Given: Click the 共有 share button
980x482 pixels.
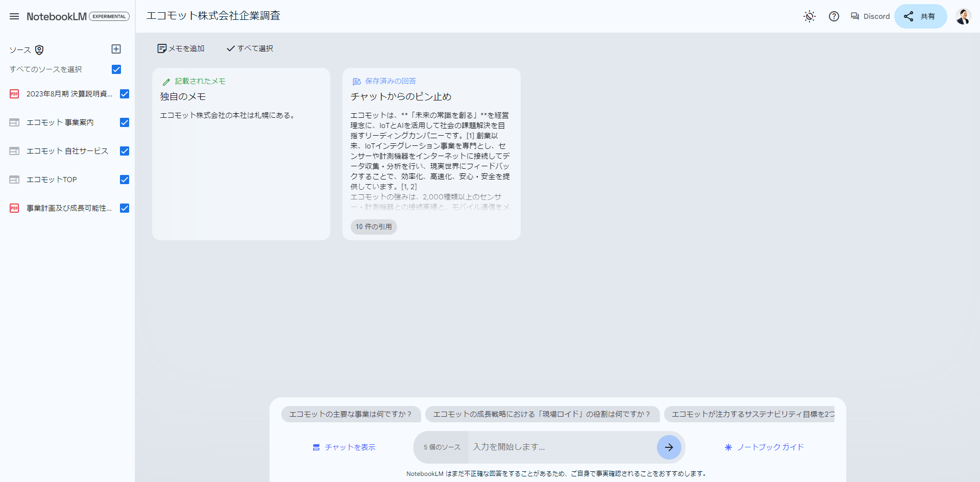Looking at the screenshot, I should pyautogui.click(x=920, y=16).
